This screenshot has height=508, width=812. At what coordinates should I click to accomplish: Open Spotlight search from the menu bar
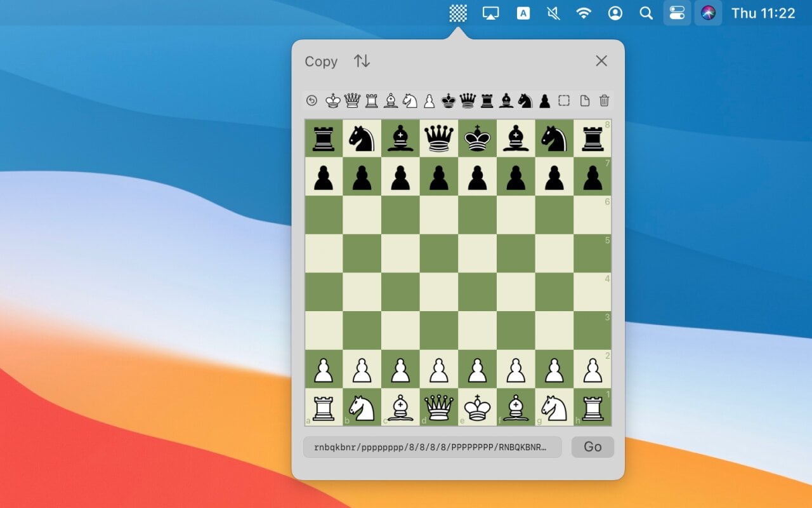646,13
